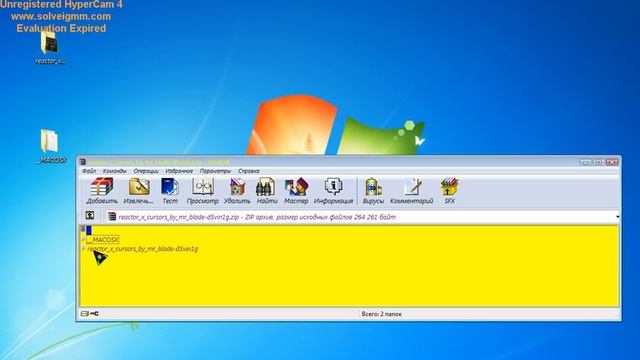Screen dimensions: 640x360
Task: Run the Тест (Test) archive tool
Action: (x=170, y=191)
